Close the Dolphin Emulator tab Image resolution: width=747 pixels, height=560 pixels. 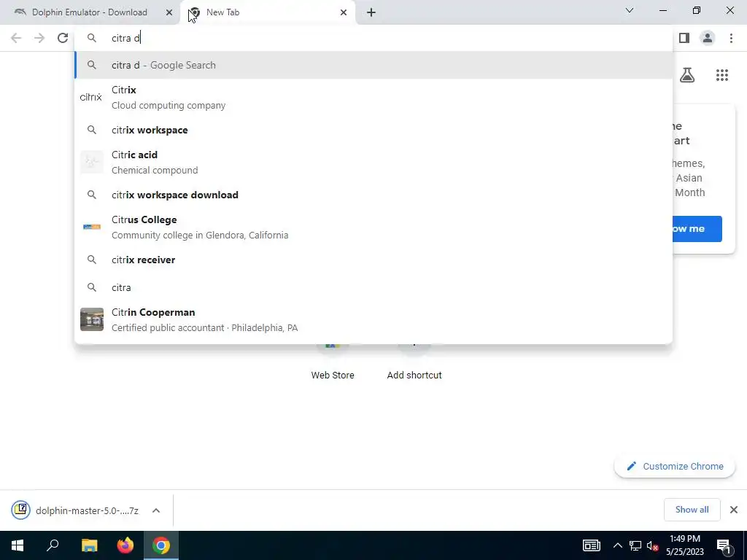(169, 12)
